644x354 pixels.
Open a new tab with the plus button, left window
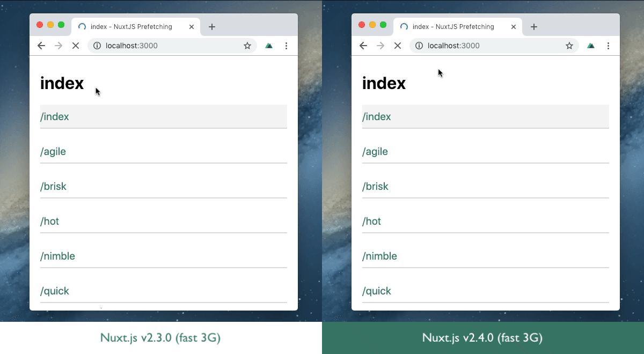(x=211, y=26)
